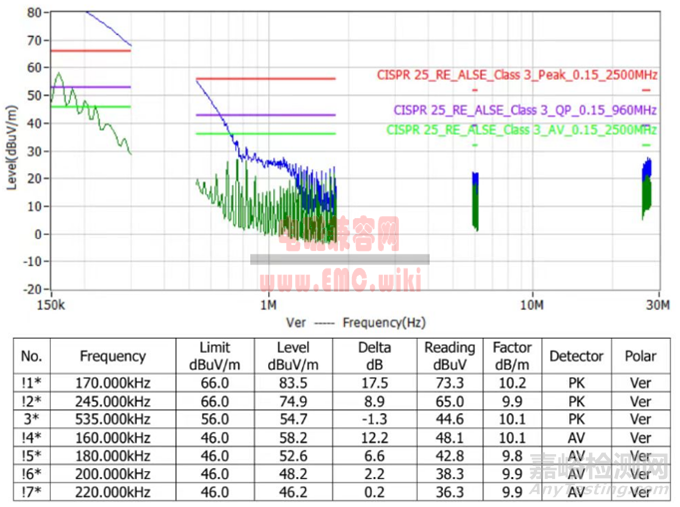Screen dimensions: 680x507
Task: Select the Frequency column header
Action: [x=112, y=356]
